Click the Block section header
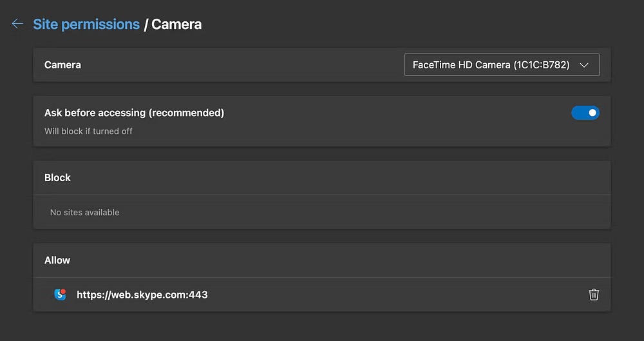 coord(57,177)
